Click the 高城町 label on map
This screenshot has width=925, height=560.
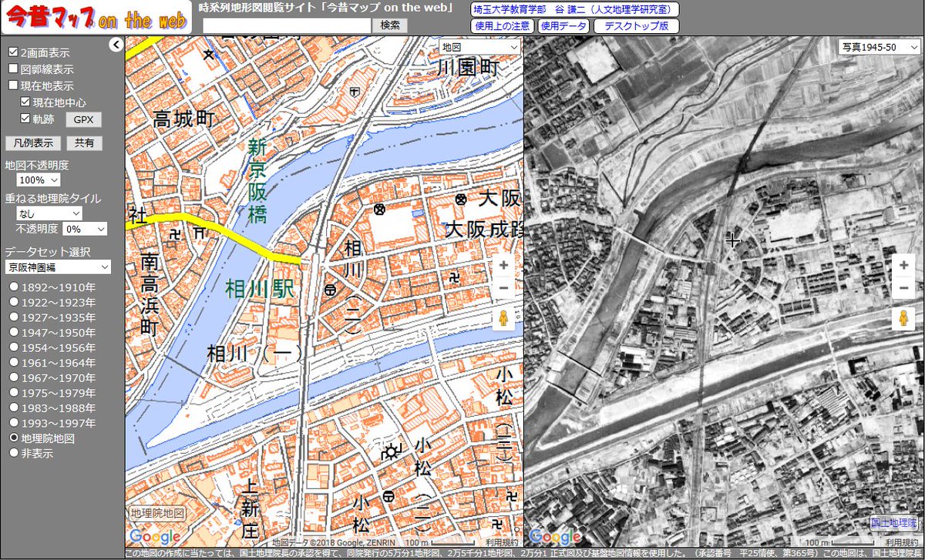click(x=183, y=118)
